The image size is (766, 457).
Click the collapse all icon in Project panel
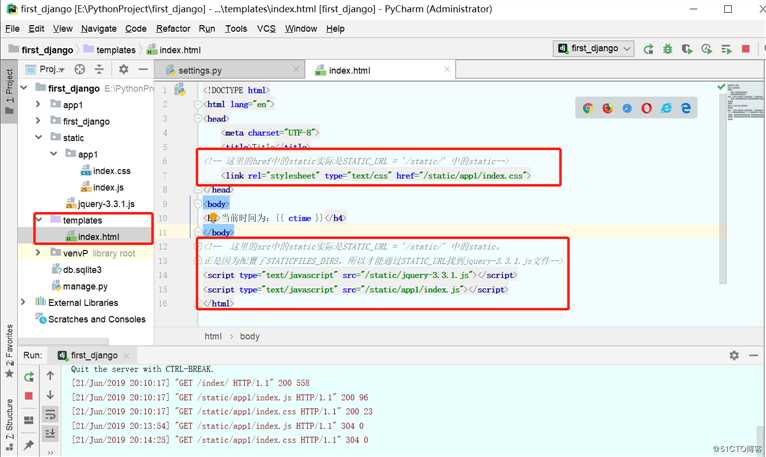coord(99,69)
